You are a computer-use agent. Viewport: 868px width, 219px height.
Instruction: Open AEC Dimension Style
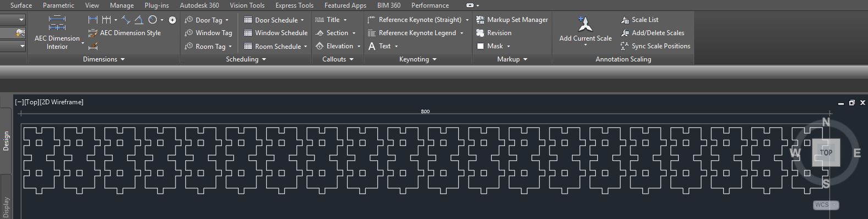click(124, 33)
